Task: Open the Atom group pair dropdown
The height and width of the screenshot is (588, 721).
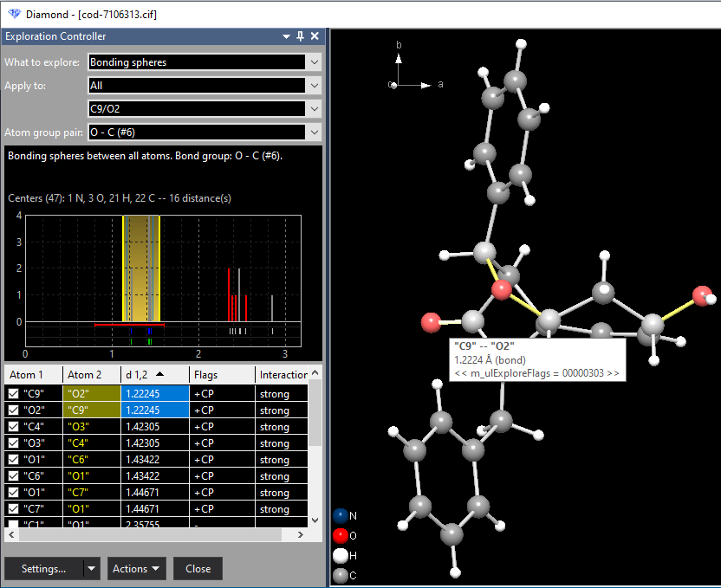Action: 313,132
